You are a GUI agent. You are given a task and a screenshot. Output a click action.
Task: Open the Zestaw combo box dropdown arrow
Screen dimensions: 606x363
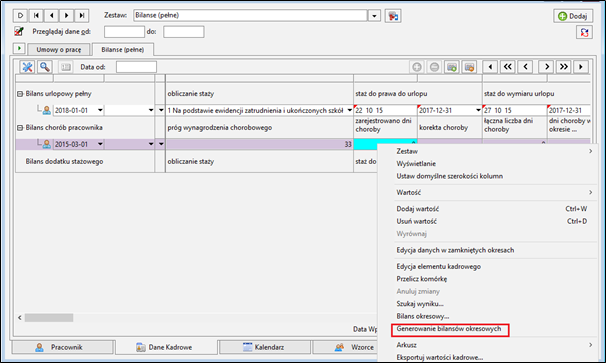pos(374,16)
